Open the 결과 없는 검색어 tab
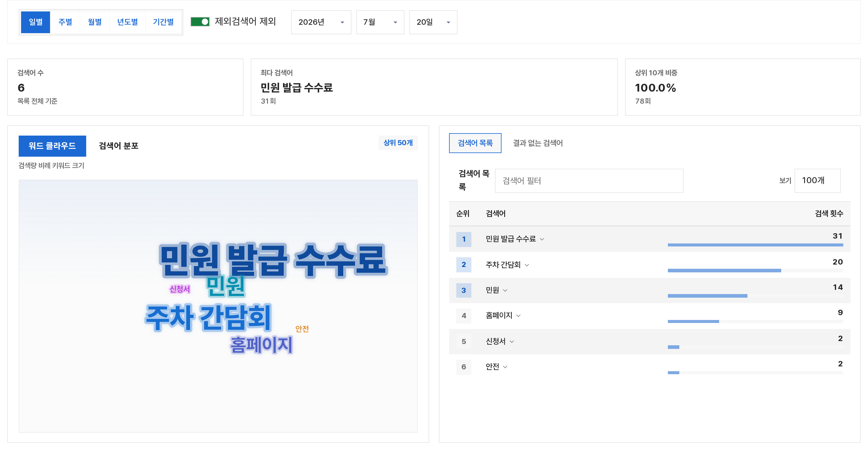The image size is (868, 467). coord(538,143)
